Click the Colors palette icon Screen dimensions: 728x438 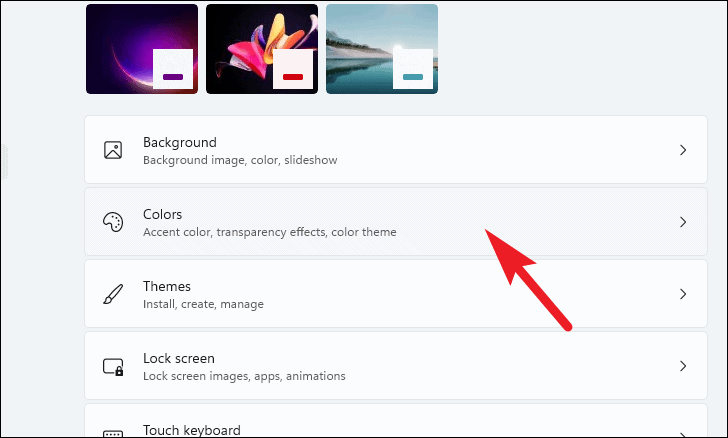(113, 222)
